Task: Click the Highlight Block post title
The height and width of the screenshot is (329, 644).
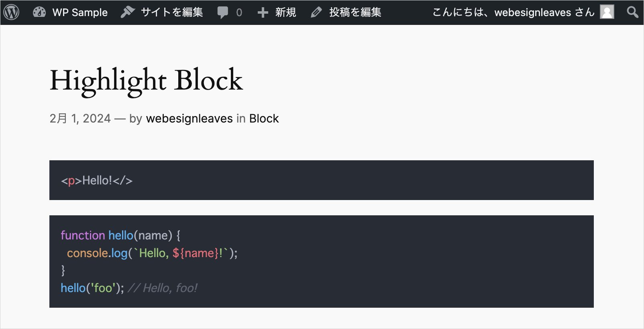Action: [x=146, y=80]
